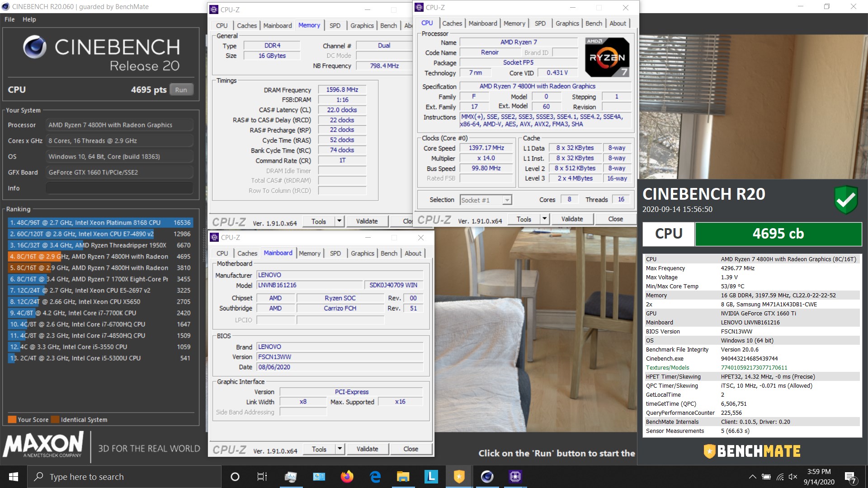The width and height of the screenshot is (868, 488).
Task: Click the green BenchMate validation shield
Action: [x=846, y=200]
